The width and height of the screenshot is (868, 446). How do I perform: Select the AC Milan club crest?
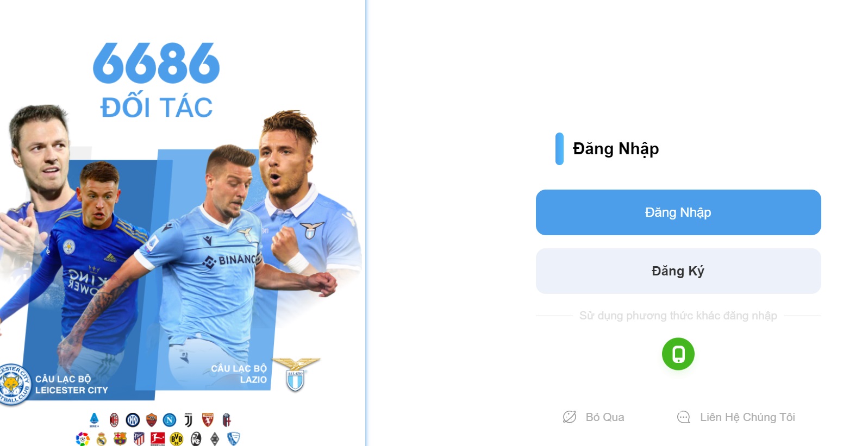(114, 420)
